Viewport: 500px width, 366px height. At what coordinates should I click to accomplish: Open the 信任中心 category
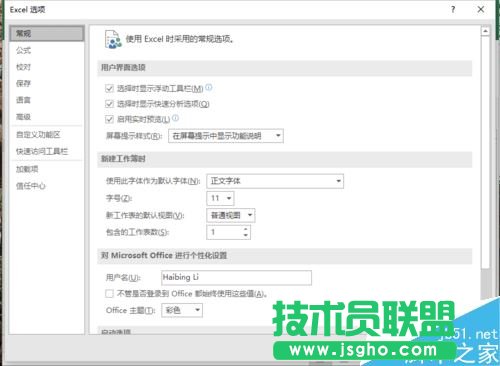pyautogui.click(x=31, y=186)
